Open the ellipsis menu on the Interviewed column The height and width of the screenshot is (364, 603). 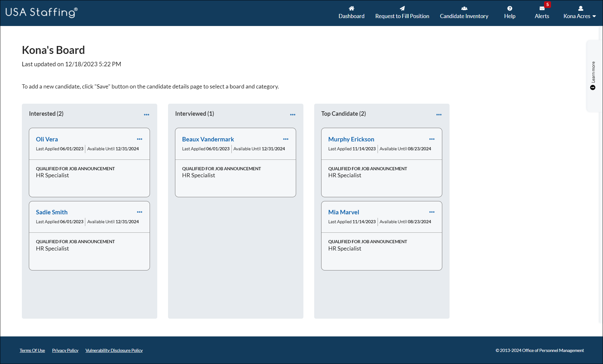[293, 114]
